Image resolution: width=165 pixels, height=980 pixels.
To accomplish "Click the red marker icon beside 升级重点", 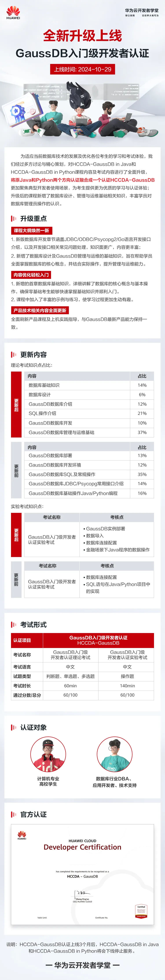I will [14, 218].
